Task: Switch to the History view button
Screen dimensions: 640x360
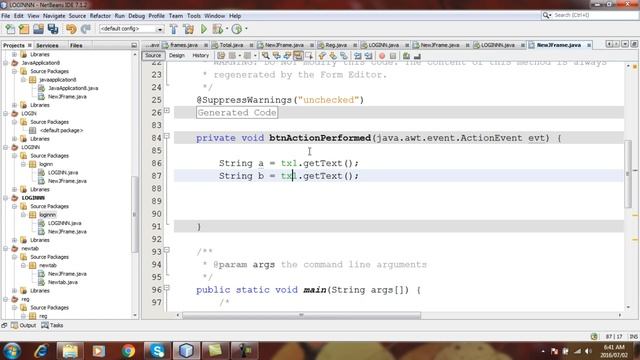Action: 200,56
